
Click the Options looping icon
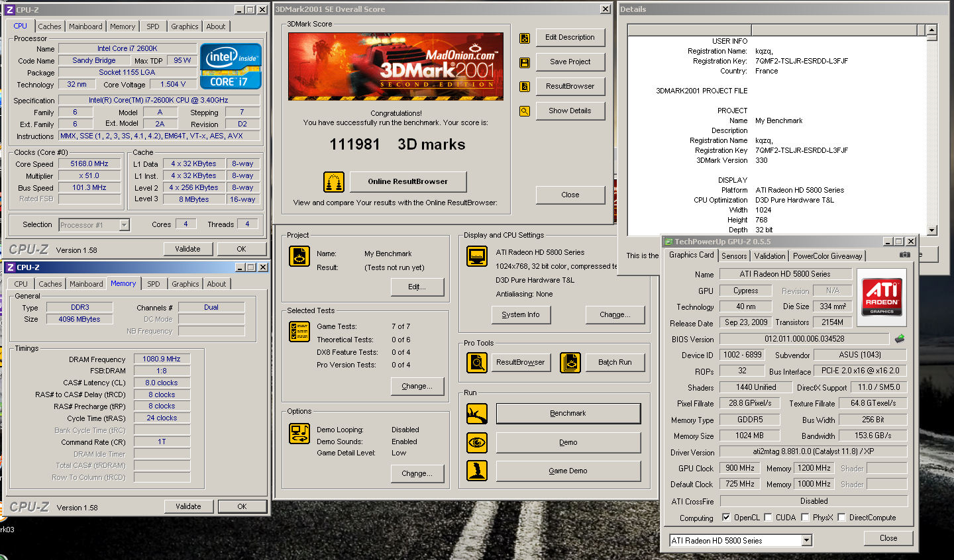(x=299, y=434)
